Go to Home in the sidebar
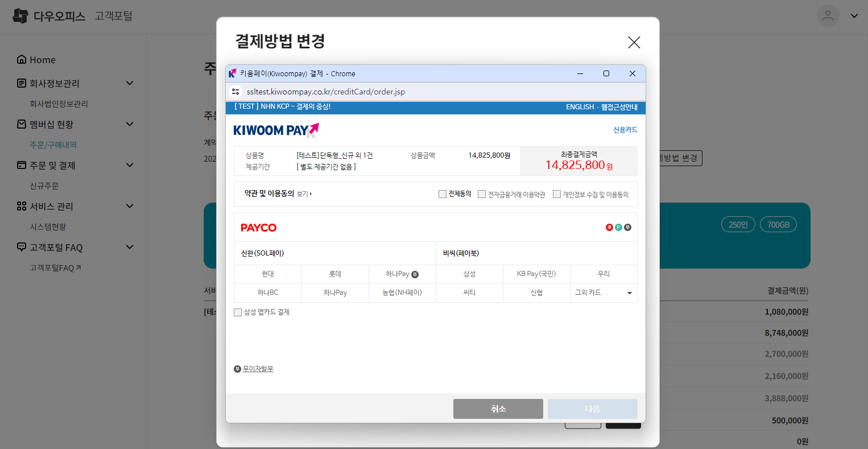Screen dimensions: 868x449 point(36,60)
